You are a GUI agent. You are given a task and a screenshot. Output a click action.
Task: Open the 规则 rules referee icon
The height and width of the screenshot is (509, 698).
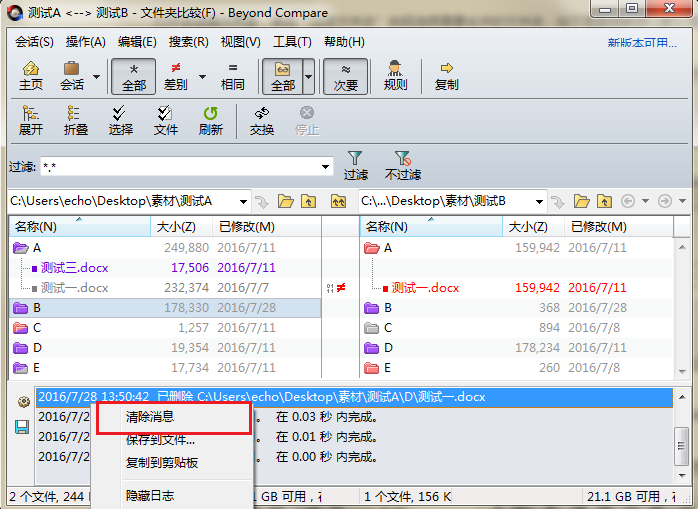(395, 76)
